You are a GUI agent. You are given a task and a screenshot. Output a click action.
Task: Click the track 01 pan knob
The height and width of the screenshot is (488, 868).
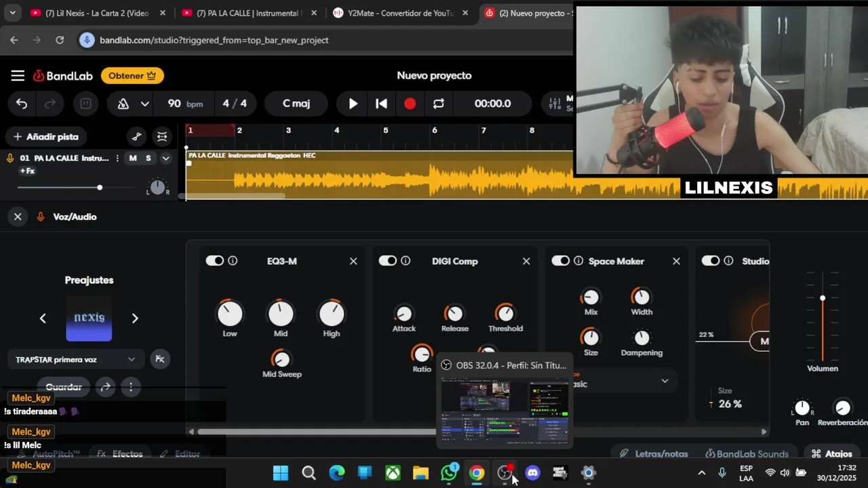[x=157, y=188]
